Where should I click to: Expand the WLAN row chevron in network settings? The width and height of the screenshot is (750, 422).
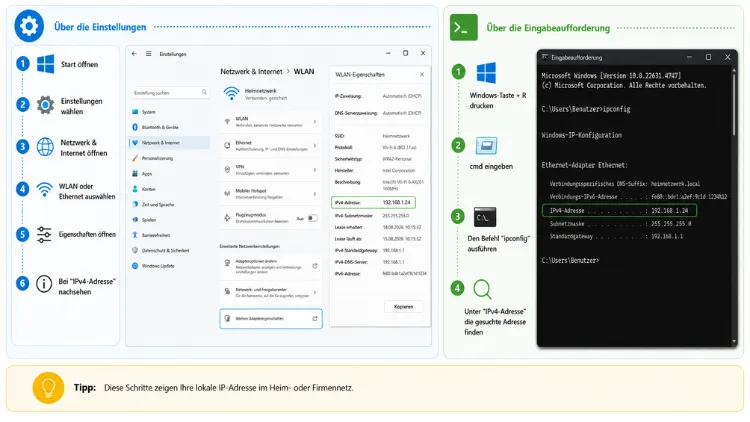click(315, 122)
